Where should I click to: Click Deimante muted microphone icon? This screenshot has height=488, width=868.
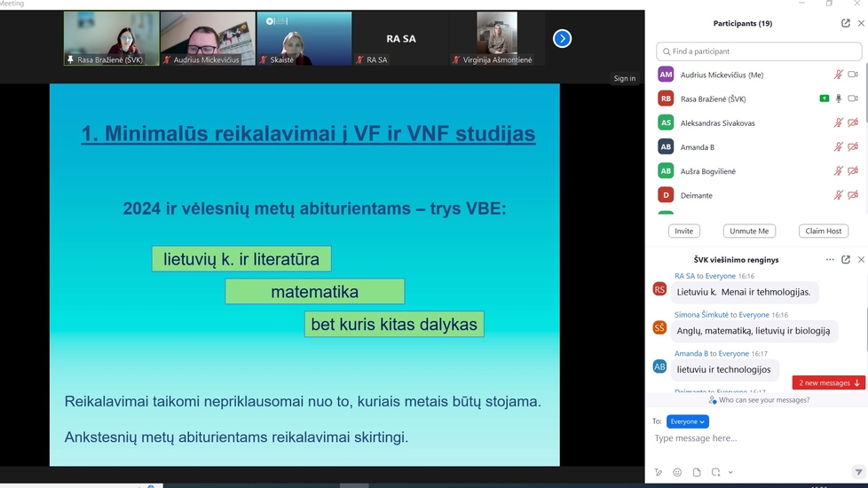[838, 195]
